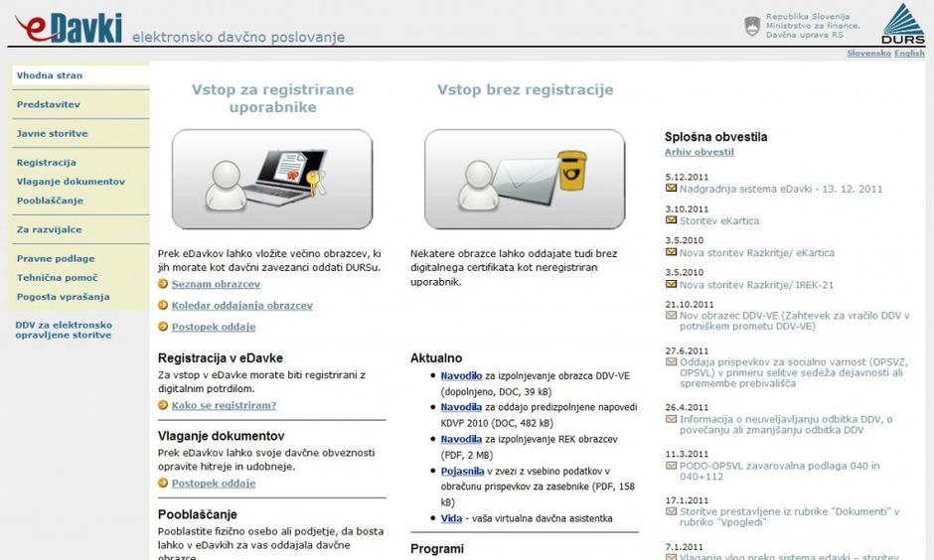Switch language to Slovensko
Viewport: 934px width, 560px height.
[x=869, y=53]
